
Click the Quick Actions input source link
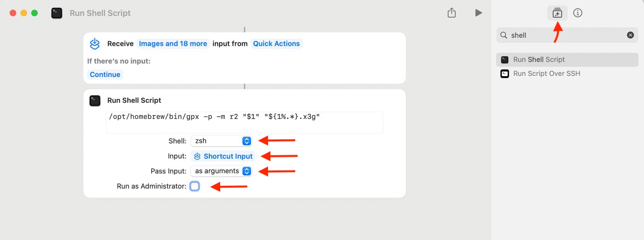[x=276, y=43]
